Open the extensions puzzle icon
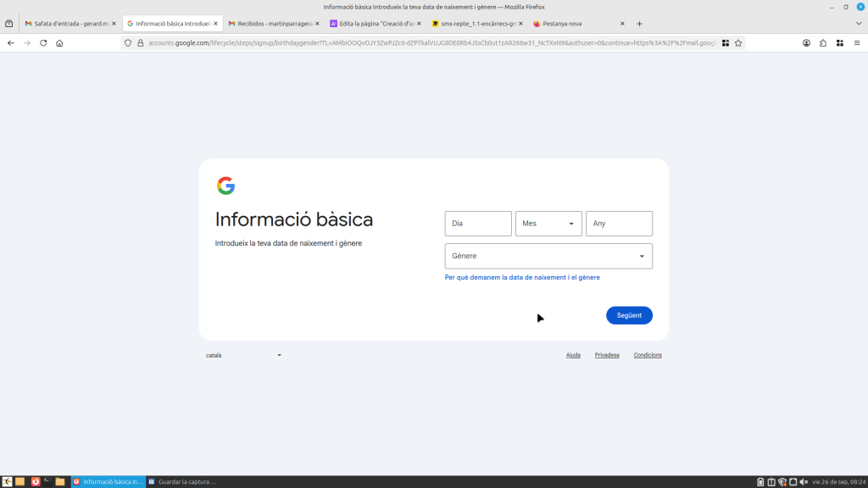The width and height of the screenshot is (868, 488). (x=823, y=42)
